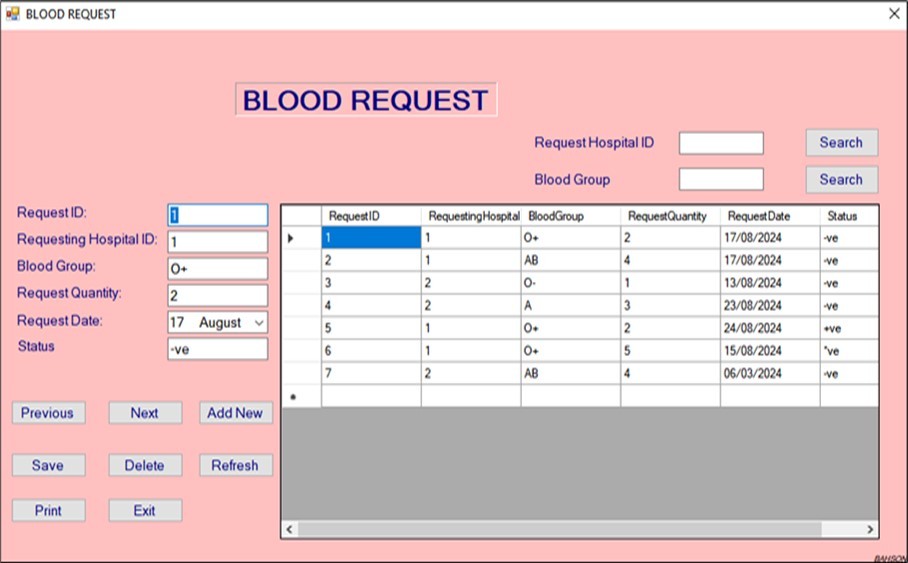Print the blood request

(x=48, y=510)
